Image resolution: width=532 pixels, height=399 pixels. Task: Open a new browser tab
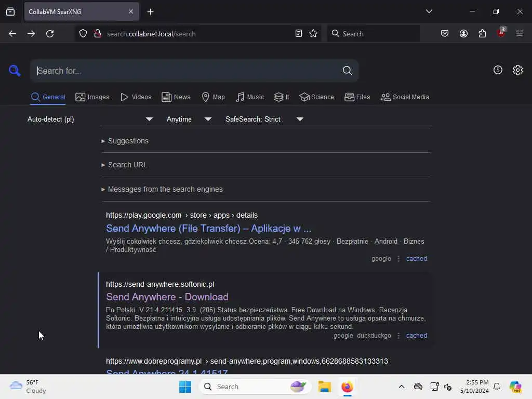pyautogui.click(x=150, y=12)
